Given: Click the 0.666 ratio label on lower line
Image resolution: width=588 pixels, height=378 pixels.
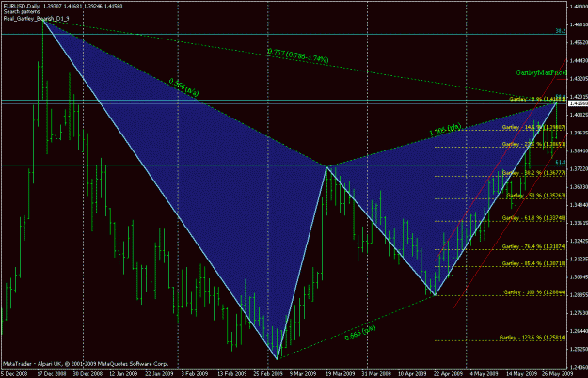Looking at the screenshot, I should pyautogui.click(x=360, y=333).
